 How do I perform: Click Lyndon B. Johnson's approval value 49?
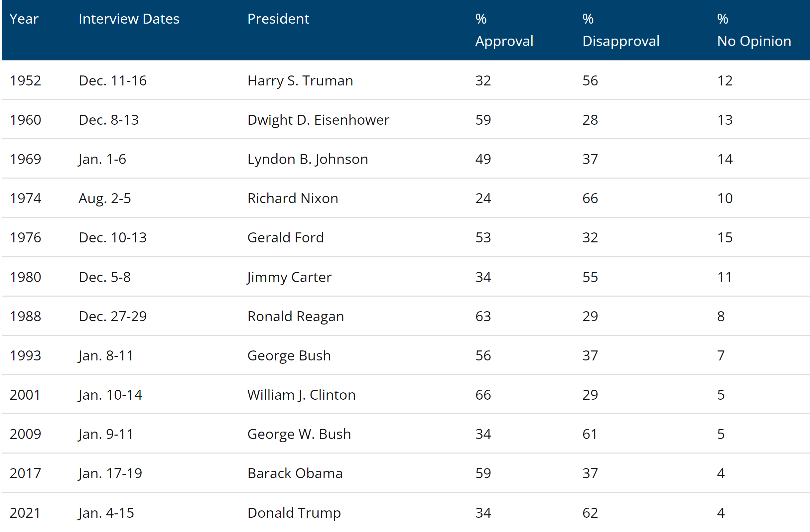(483, 159)
